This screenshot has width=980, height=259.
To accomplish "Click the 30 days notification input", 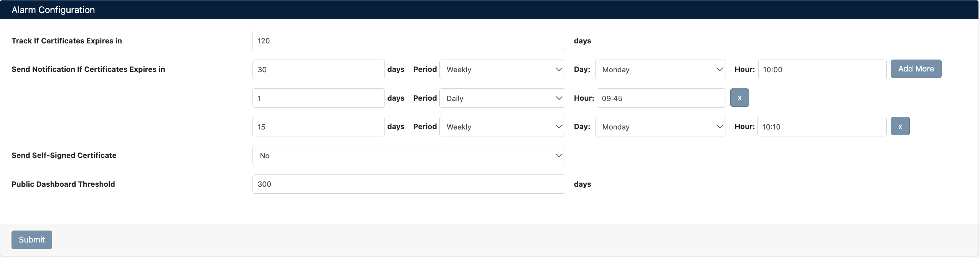I will pos(318,70).
